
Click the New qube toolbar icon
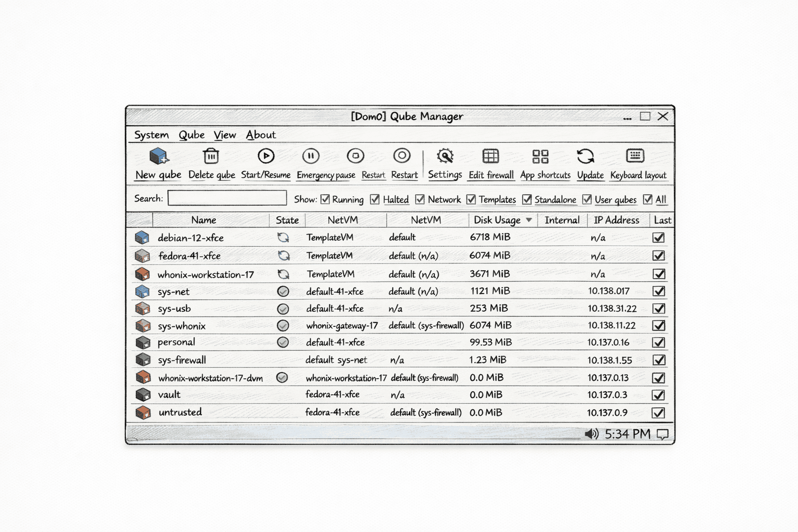click(159, 156)
